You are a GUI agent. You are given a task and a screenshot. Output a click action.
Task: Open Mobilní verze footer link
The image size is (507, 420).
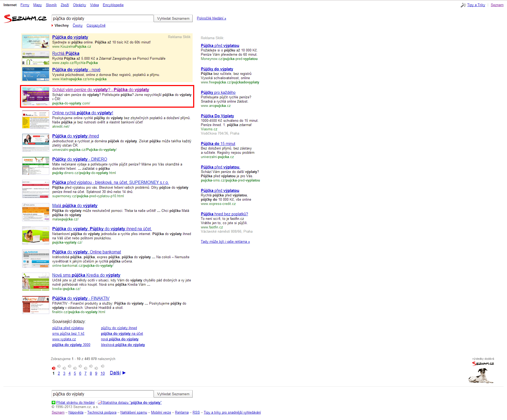[x=161, y=413]
